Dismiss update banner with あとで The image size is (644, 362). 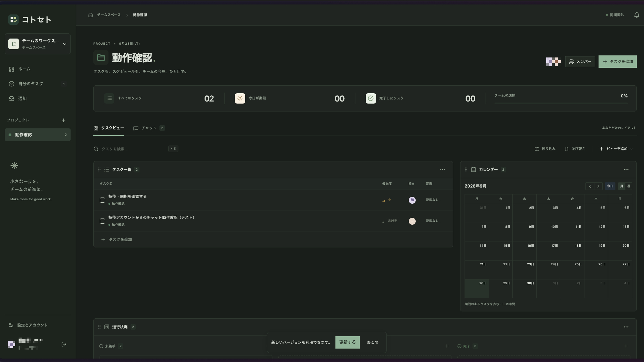point(373,342)
